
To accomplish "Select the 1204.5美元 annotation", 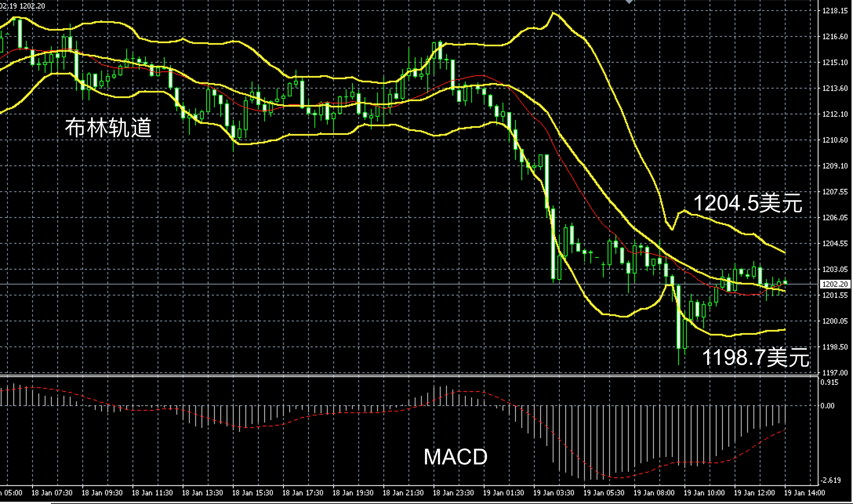I will pos(748,203).
